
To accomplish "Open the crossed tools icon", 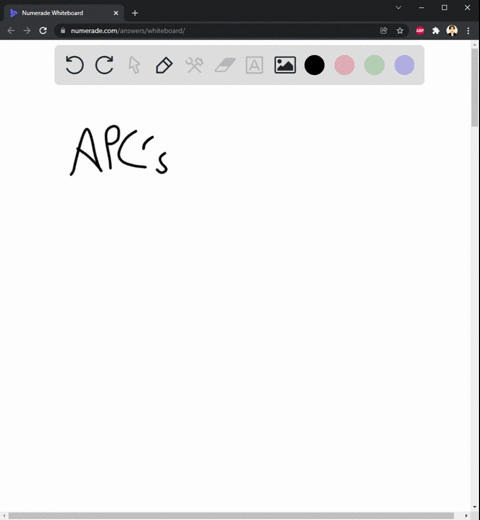I will coord(194,65).
